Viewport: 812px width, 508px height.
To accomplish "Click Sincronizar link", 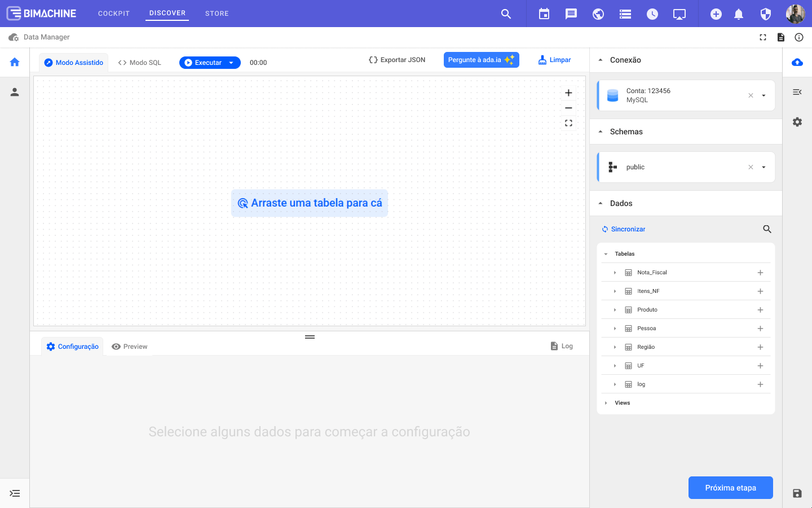I will [x=624, y=229].
